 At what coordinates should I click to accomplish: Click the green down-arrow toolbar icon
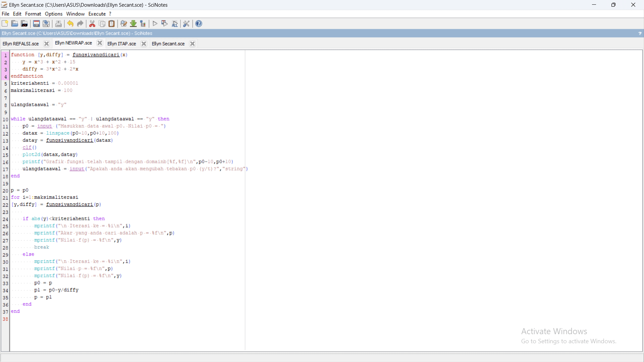tap(133, 23)
